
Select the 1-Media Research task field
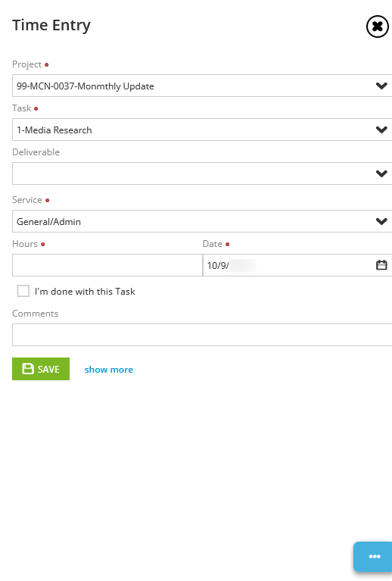pos(202,130)
